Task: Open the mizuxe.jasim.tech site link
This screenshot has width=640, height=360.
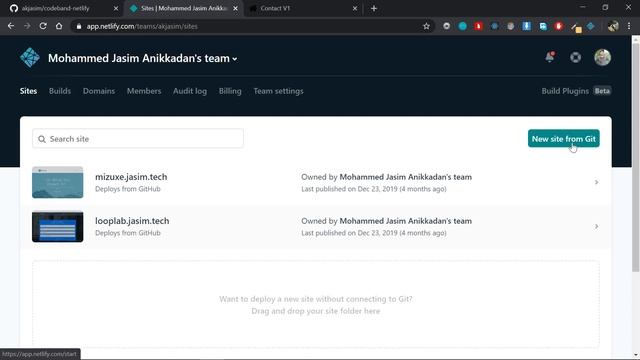Action: (x=131, y=177)
